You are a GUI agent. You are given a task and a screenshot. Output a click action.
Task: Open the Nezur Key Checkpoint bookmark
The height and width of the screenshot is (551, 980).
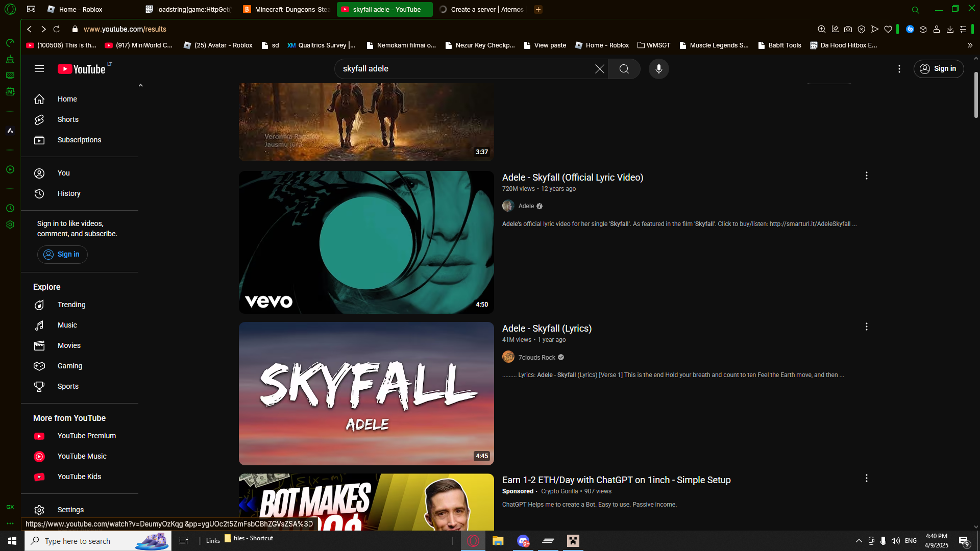480,45
